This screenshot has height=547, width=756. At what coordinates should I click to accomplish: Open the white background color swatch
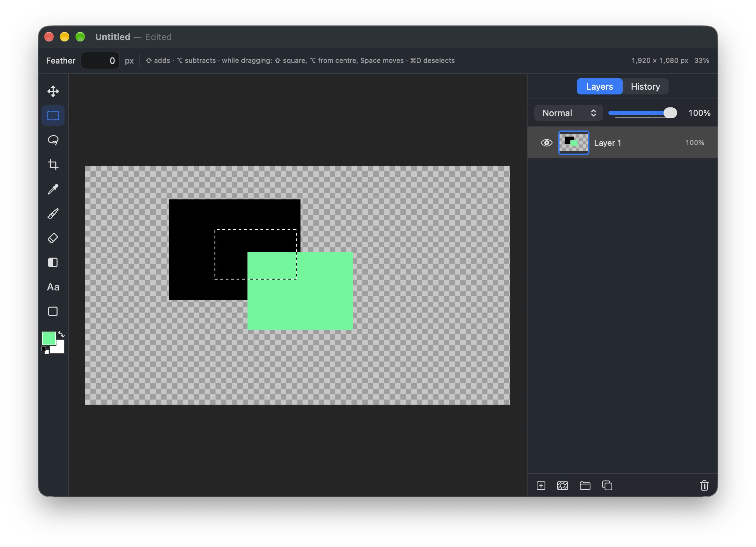(59, 348)
